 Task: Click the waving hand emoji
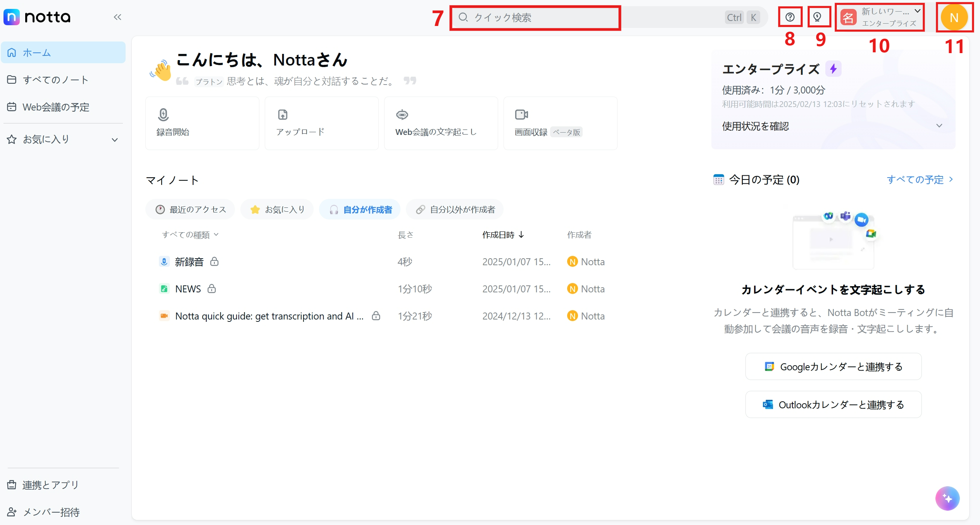[161, 70]
